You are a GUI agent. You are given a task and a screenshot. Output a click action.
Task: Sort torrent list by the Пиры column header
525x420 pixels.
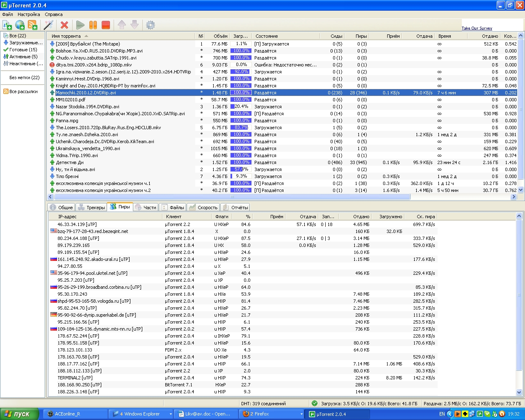coord(356,36)
